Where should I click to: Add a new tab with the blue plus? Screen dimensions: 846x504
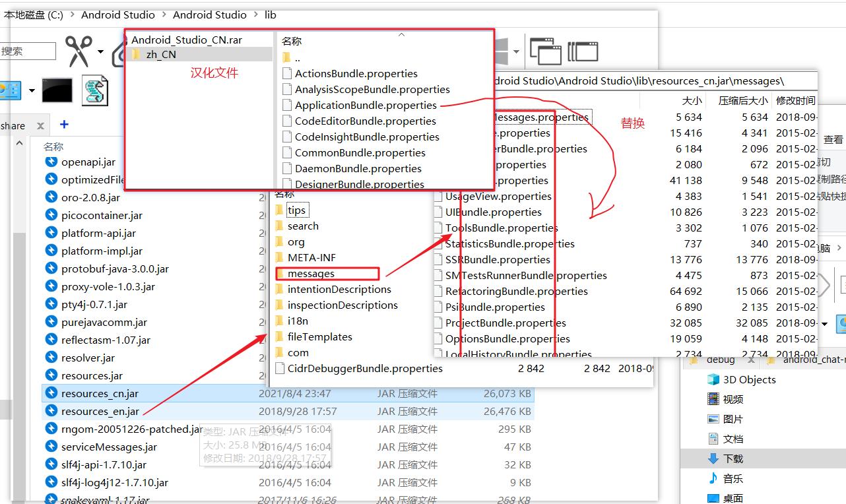[x=64, y=124]
